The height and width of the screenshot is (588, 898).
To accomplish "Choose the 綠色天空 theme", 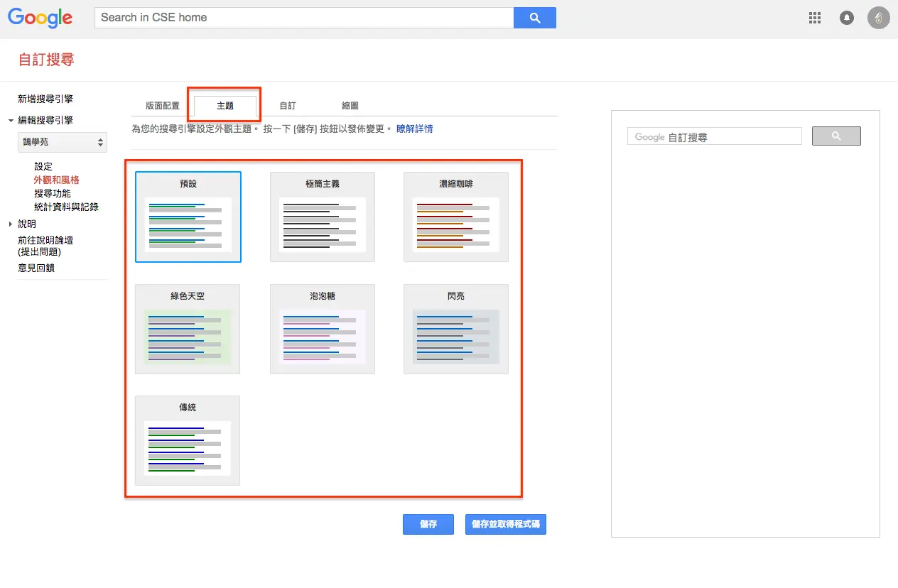I will point(188,330).
